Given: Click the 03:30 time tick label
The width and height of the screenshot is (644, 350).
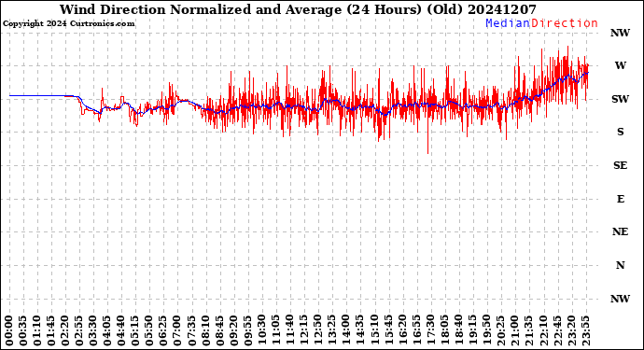Looking at the screenshot, I should [x=93, y=329].
